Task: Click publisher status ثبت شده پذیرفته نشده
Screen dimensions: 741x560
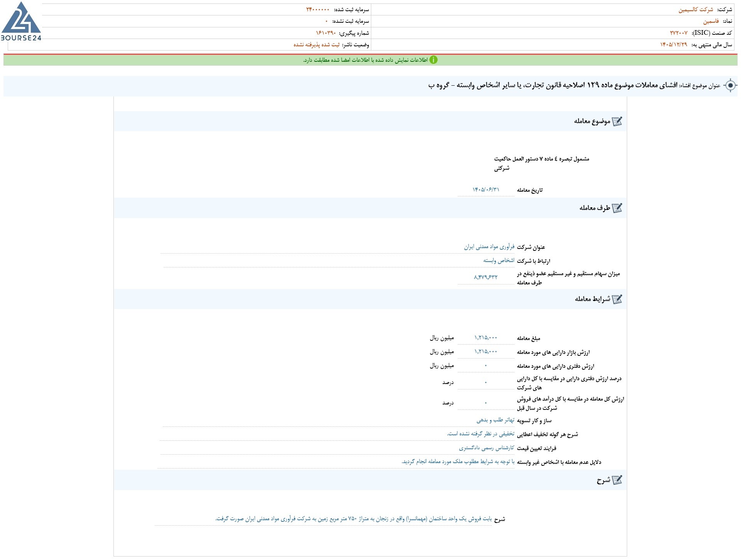Action: click(316, 44)
